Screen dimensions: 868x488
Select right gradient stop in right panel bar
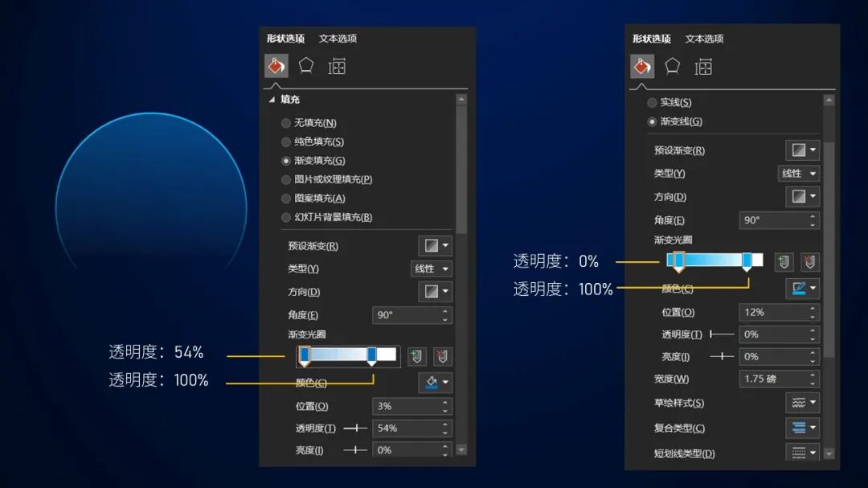click(x=747, y=261)
